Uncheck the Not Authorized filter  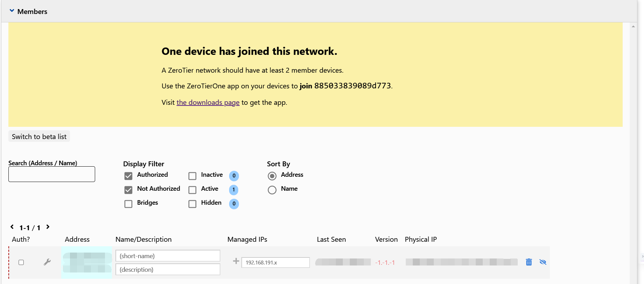coord(128,190)
